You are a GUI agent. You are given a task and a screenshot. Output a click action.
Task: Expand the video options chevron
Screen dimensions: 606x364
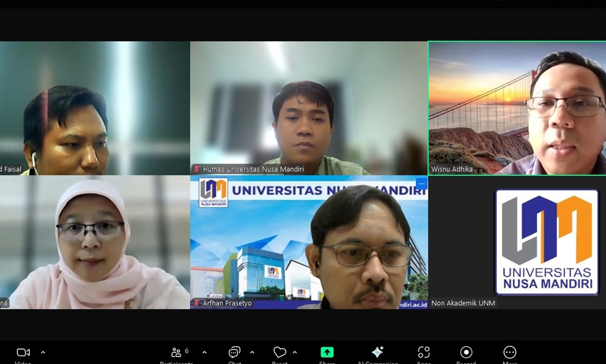tap(43, 352)
